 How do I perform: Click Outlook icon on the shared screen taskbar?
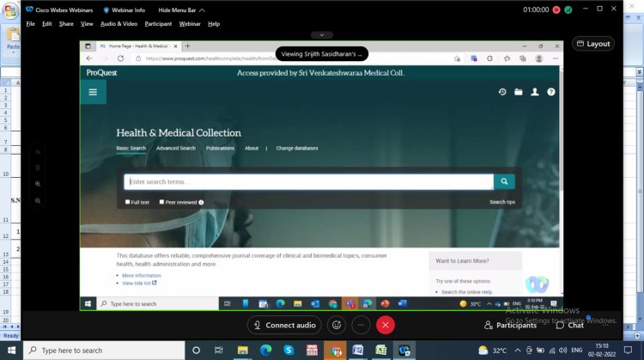[315, 303]
